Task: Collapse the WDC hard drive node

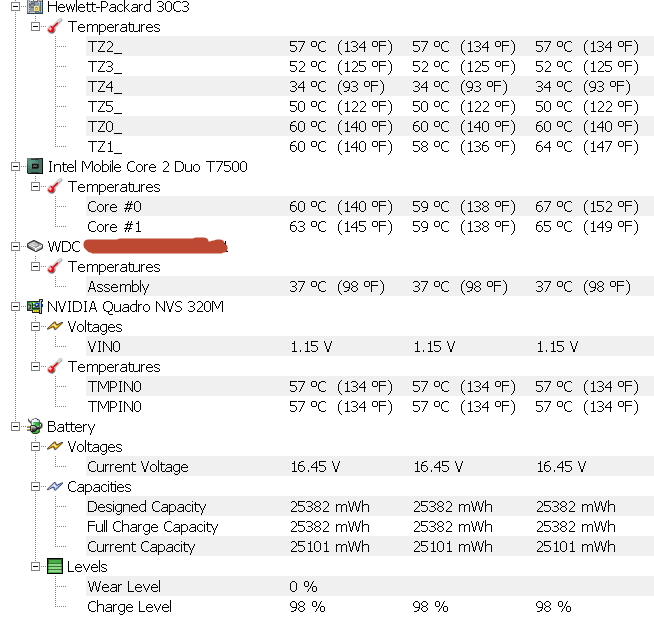Action: 15,246
